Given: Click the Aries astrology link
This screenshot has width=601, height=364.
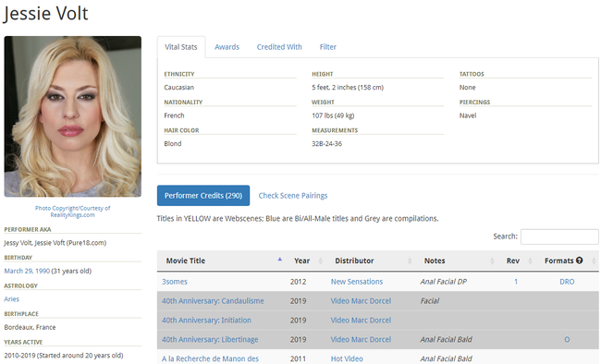Looking at the screenshot, I should tap(11, 298).
